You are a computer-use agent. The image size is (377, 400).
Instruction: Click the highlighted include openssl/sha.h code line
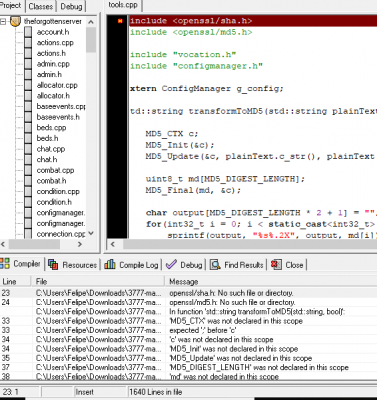coord(253,21)
